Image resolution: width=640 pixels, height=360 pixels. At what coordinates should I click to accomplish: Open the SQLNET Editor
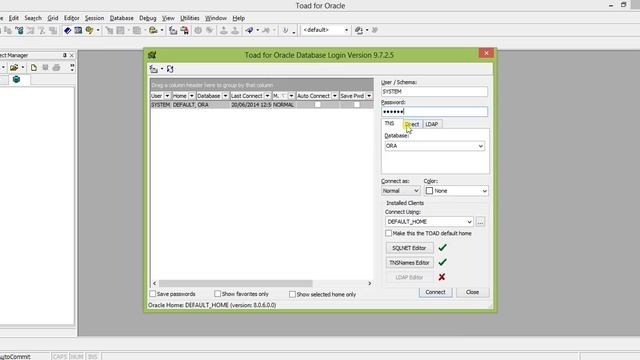point(409,248)
